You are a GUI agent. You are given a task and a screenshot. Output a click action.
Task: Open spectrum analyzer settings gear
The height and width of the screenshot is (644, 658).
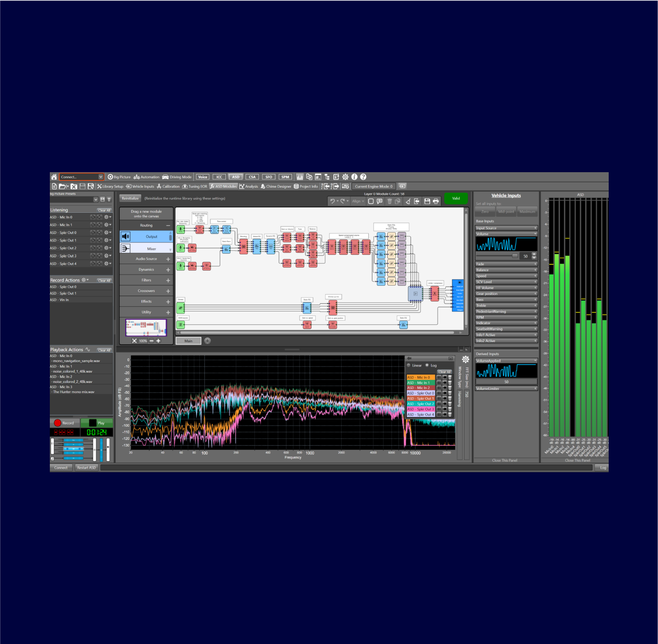point(465,360)
